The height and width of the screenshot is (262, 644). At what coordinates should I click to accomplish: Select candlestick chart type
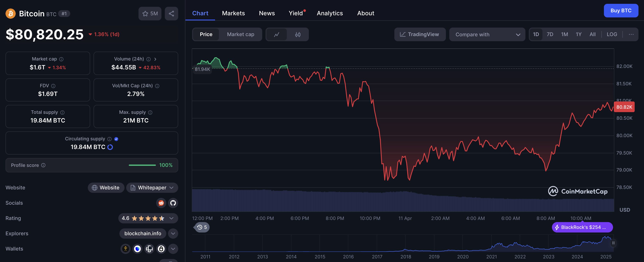[x=298, y=34]
